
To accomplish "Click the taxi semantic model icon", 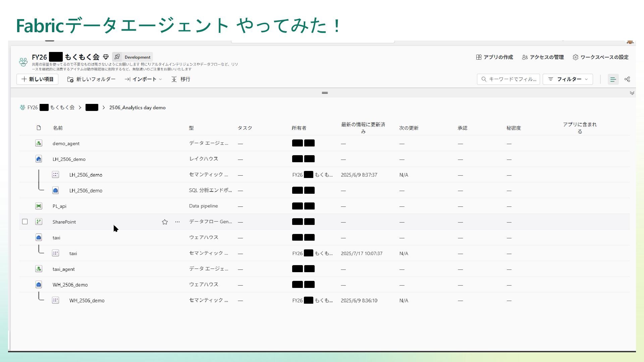I will click(x=55, y=253).
